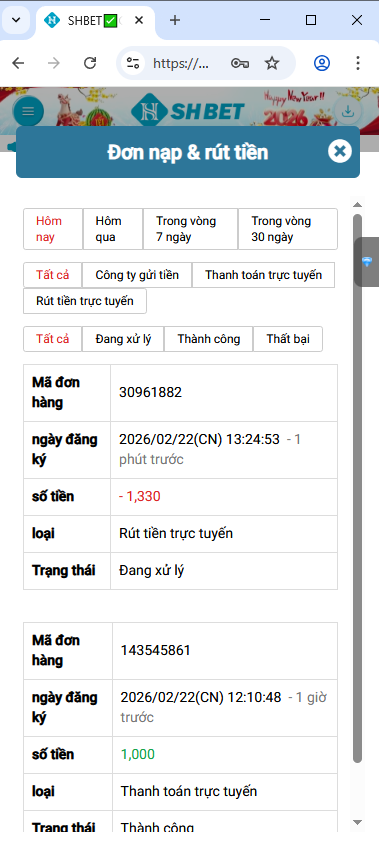Filter by Công ty gửi tiền
Image resolution: width=379 pixels, height=850 pixels.
tap(137, 275)
